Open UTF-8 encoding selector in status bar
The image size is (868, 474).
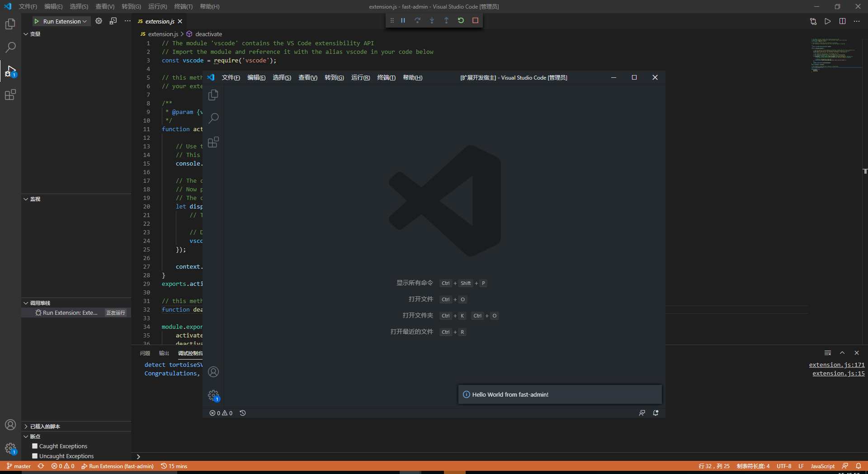[x=784, y=466]
